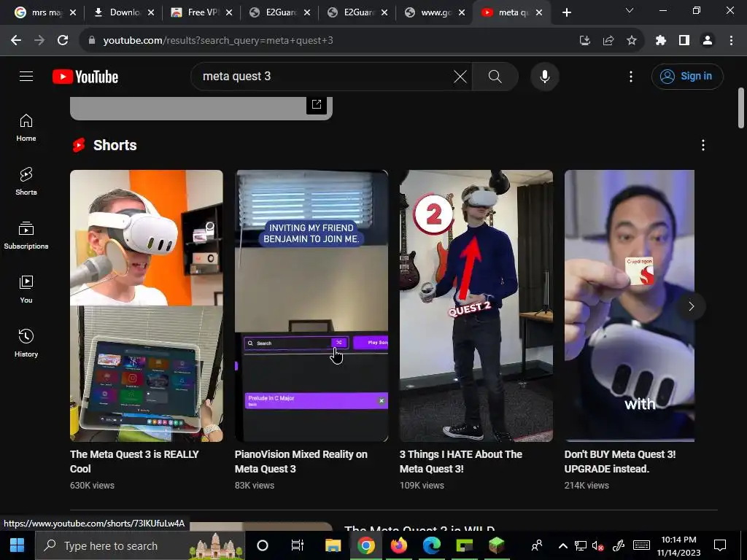747x560 pixels.
Task: Go forward in browser
Action: pos(39,41)
